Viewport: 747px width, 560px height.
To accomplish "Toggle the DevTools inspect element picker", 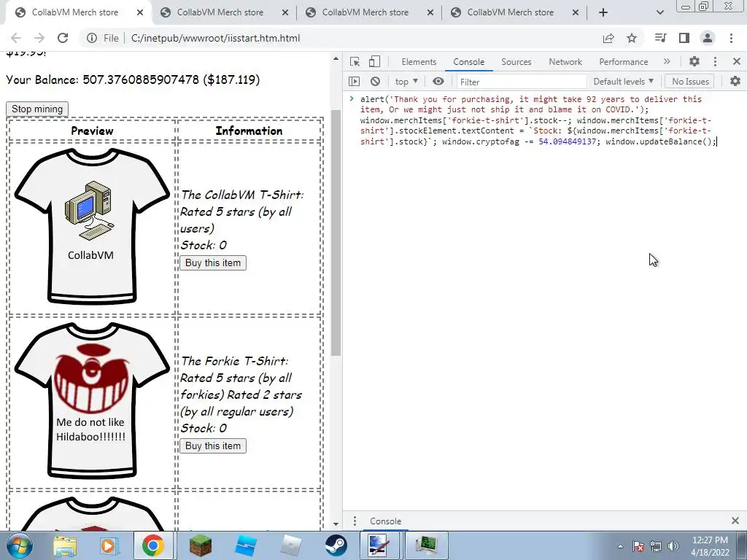I will point(355,61).
